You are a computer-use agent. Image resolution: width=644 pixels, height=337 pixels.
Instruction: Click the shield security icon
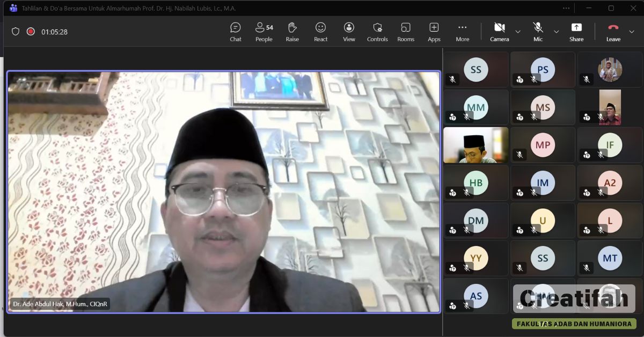(16, 32)
